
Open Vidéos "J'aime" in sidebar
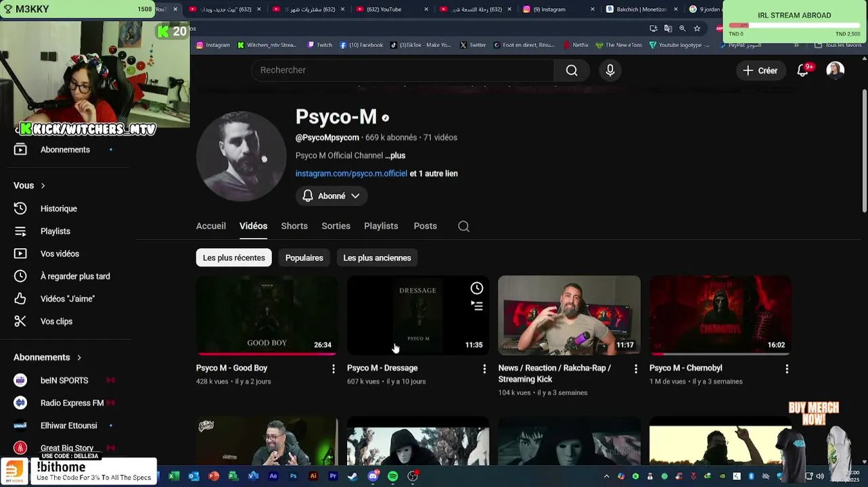tap(68, 299)
